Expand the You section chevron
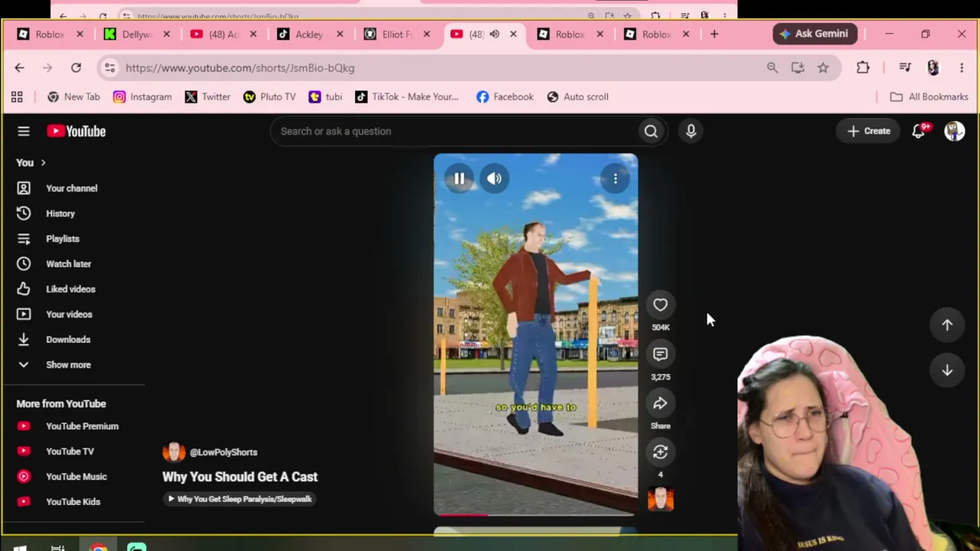The width and height of the screenshot is (980, 551). [x=43, y=163]
